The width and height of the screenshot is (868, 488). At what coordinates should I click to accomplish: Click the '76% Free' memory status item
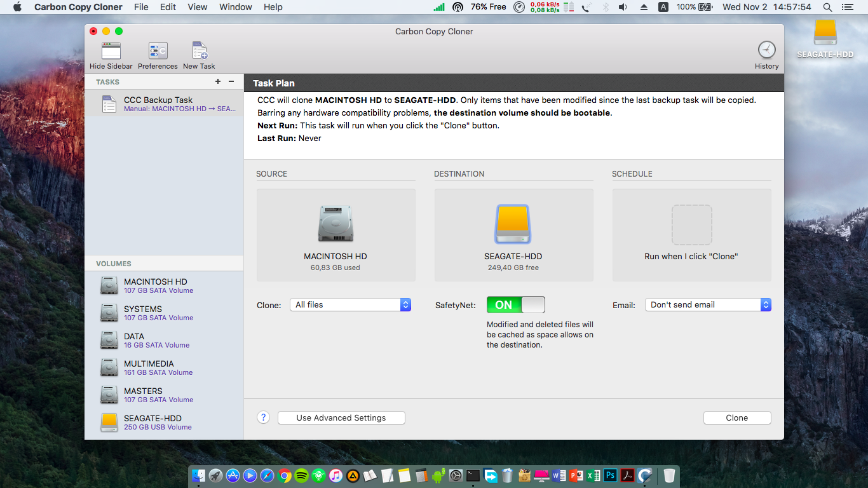click(488, 7)
